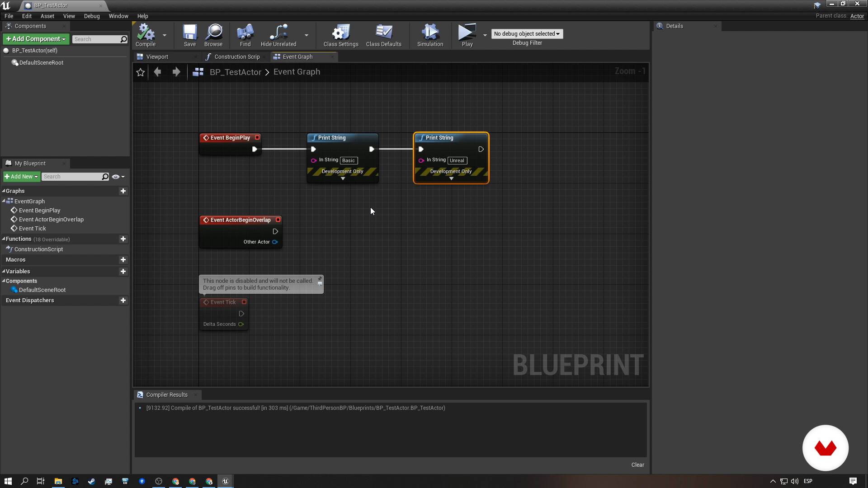Click BP_TestActor breadcrumb
The width and height of the screenshot is (868, 488).
pos(235,72)
